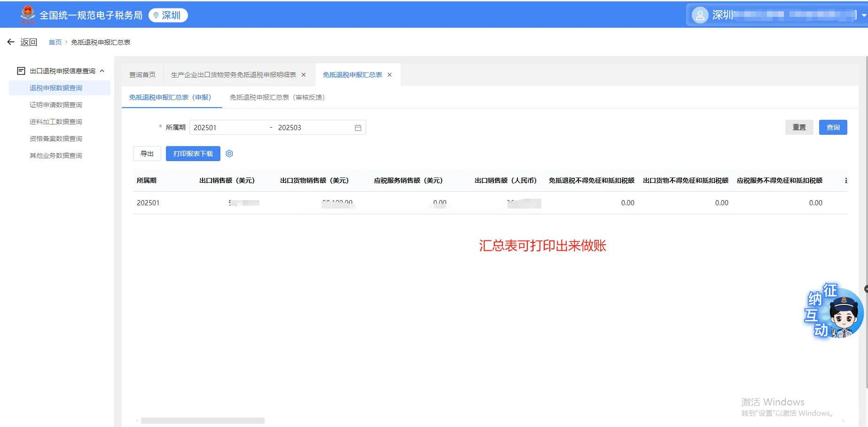
Task: Click the back arrow beside 返回
Action: point(11,42)
